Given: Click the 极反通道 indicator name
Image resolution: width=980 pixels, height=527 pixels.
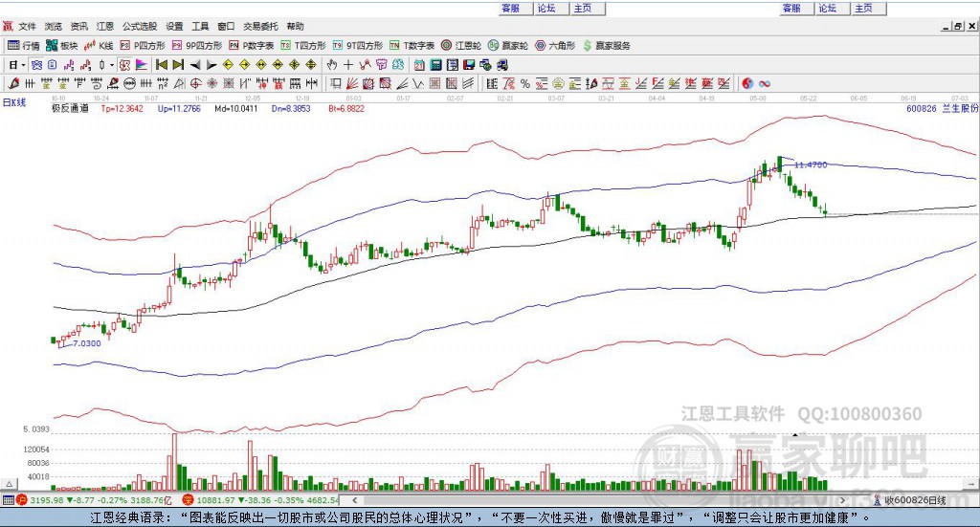Looking at the screenshot, I should [x=70, y=108].
